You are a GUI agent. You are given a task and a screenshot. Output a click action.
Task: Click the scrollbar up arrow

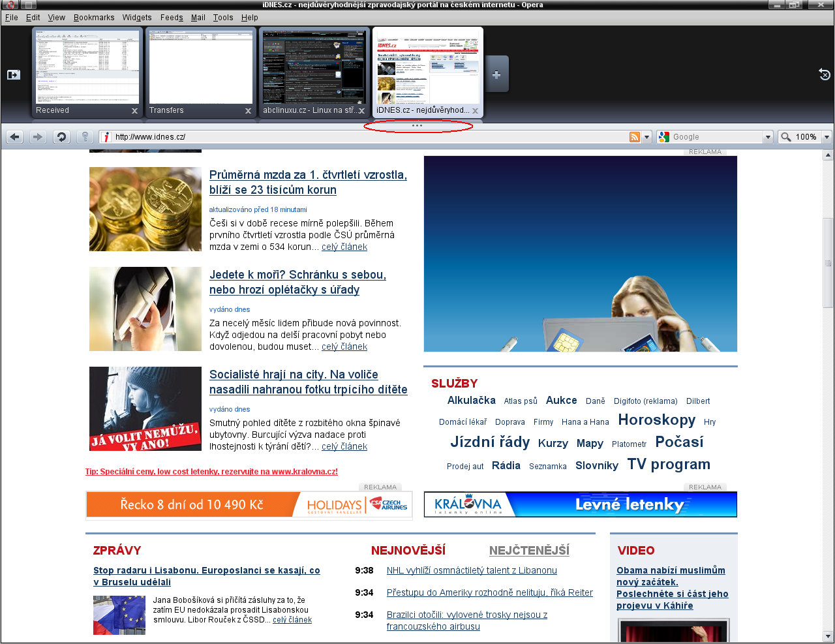click(828, 155)
